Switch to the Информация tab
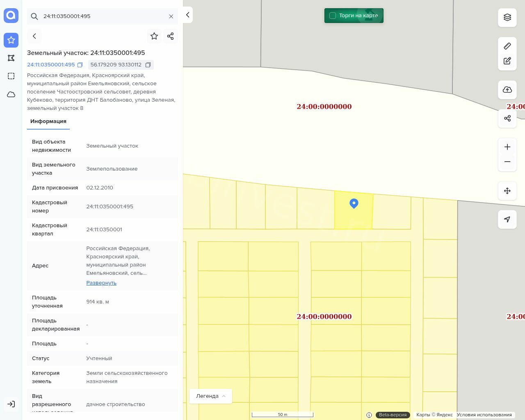 pos(48,121)
